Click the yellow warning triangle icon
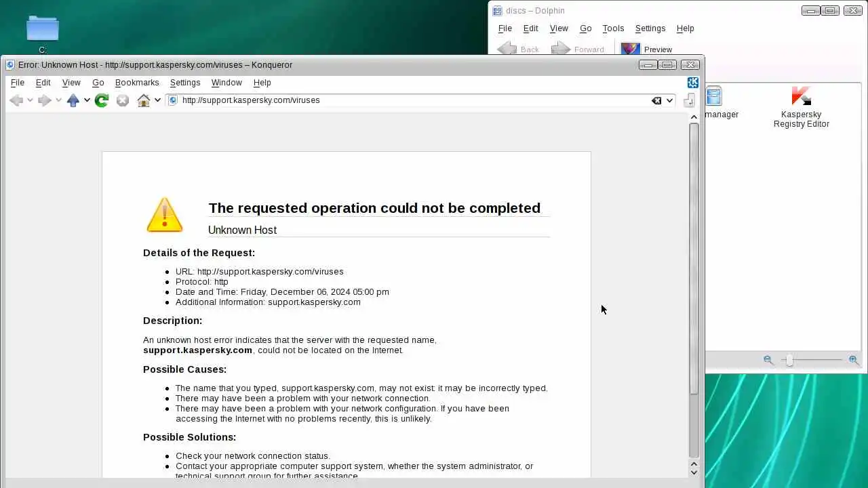The image size is (868, 488). pyautogui.click(x=164, y=215)
